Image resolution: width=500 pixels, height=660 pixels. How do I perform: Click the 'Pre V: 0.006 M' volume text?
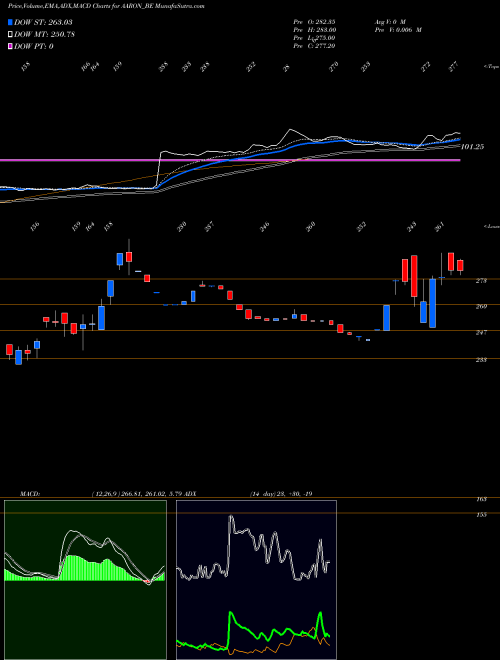coord(398,30)
